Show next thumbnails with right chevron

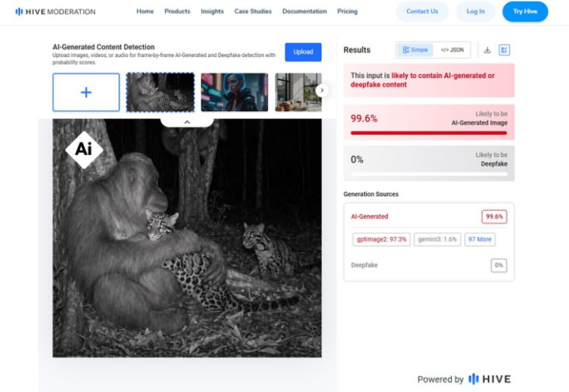pos(322,90)
